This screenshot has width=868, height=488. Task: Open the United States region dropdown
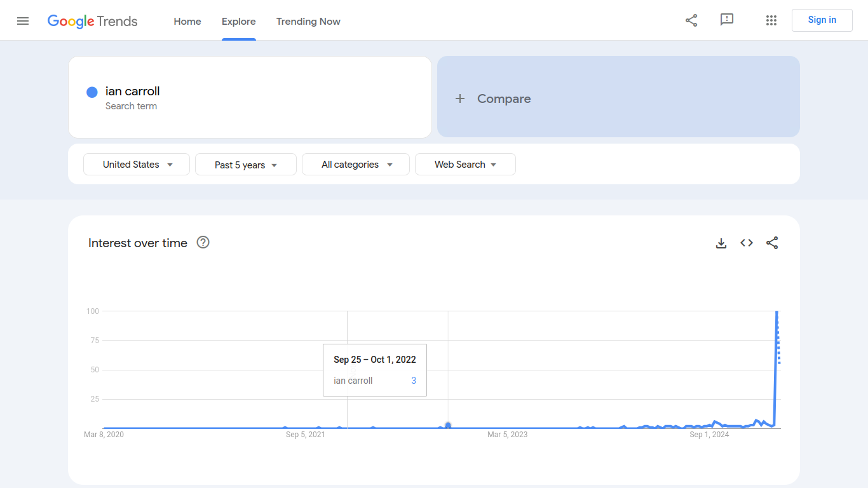click(137, 165)
